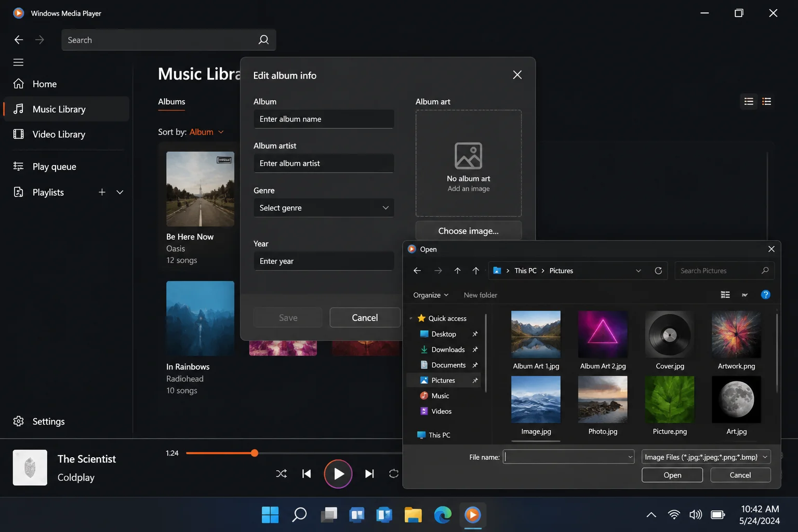Click Save in Edit album info
Screen dimensions: 798x532
pos(288,317)
